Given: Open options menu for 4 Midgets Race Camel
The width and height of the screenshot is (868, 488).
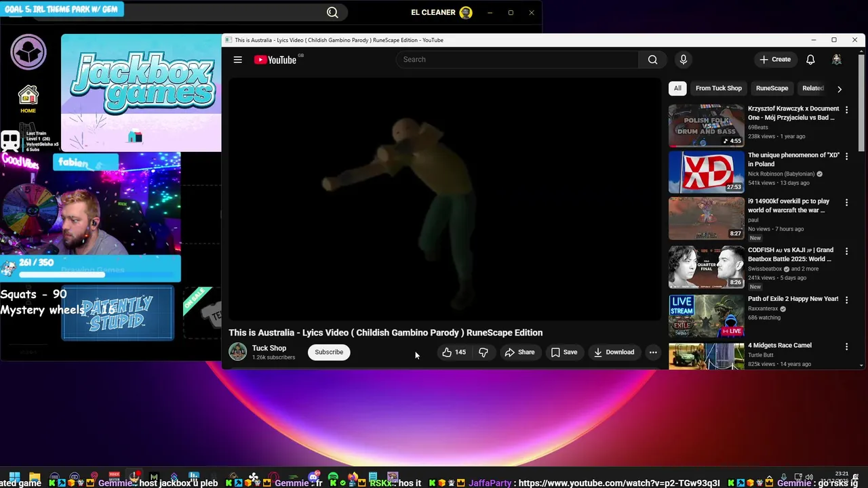Looking at the screenshot, I should [846, 346].
